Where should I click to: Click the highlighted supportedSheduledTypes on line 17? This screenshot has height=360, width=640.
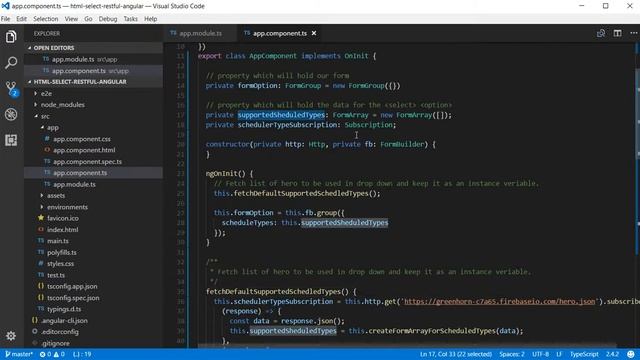[282, 115]
